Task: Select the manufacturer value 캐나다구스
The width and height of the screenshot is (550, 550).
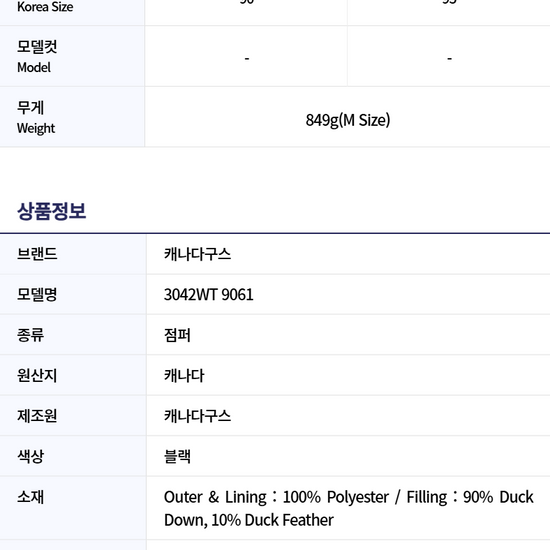Action: coord(197,416)
